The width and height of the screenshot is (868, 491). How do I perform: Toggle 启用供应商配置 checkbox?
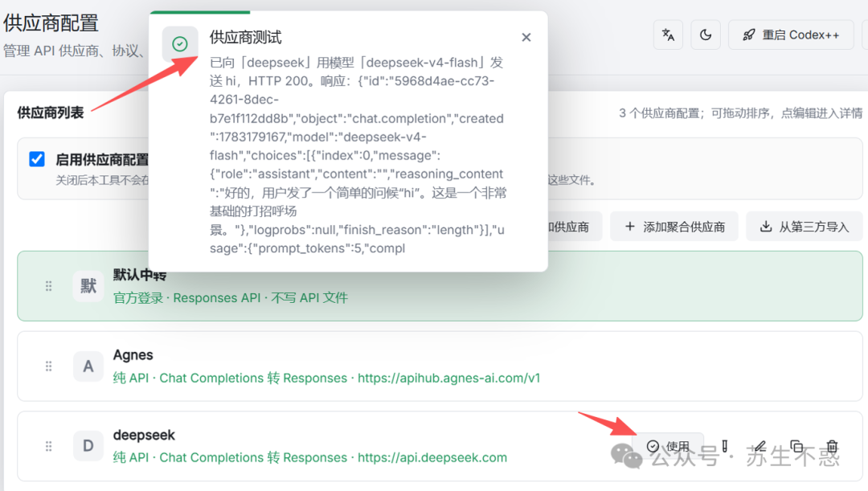click(x=37, y=159)
